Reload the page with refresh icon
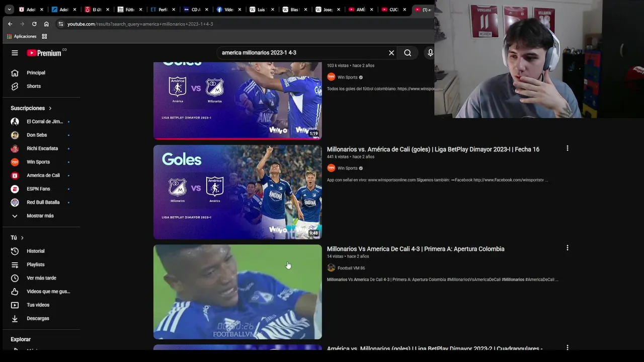Viewport: 644px width, 362px height. pos(34,24)
